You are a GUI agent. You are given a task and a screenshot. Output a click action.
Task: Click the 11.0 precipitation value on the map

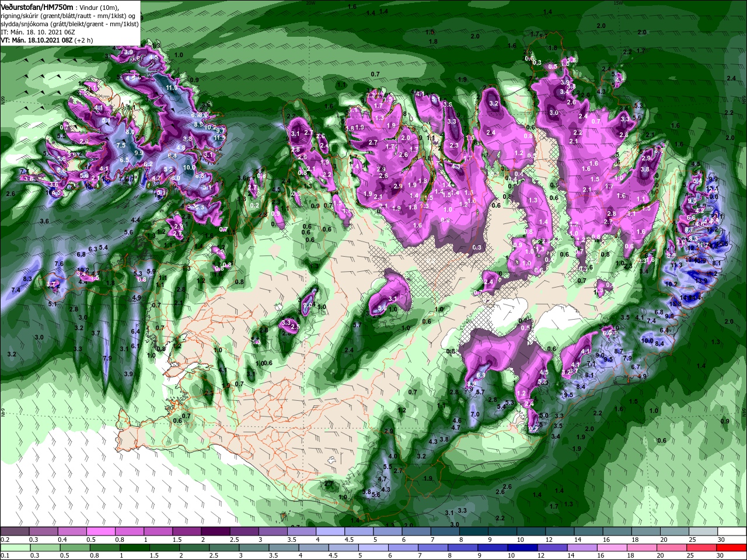(x=172, y=87)
